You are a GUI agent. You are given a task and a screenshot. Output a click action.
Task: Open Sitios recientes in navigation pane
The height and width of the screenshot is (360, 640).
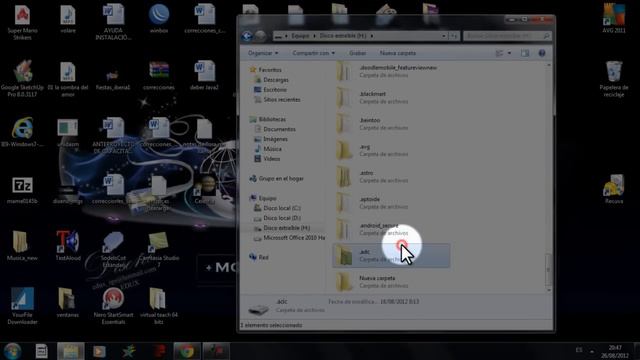pos(282,100)
